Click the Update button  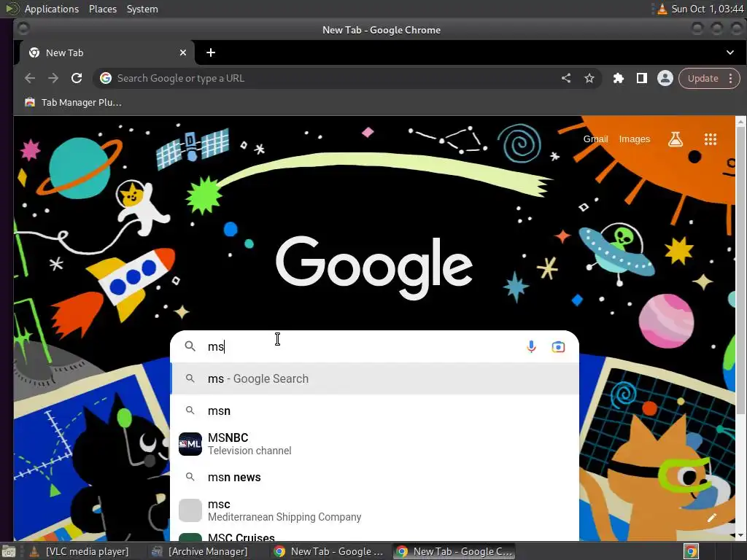click(x=703, y=78)
